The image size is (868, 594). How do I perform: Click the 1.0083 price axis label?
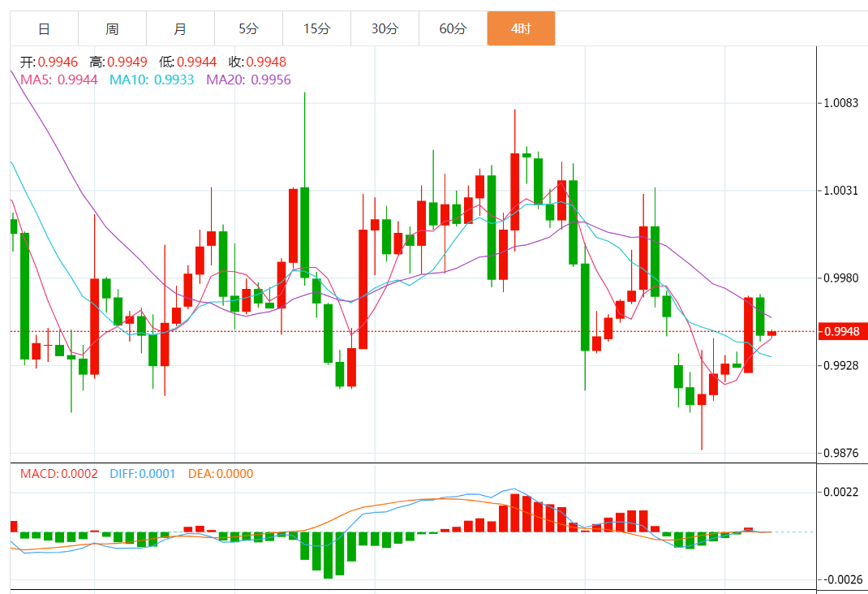click(841, 103)
